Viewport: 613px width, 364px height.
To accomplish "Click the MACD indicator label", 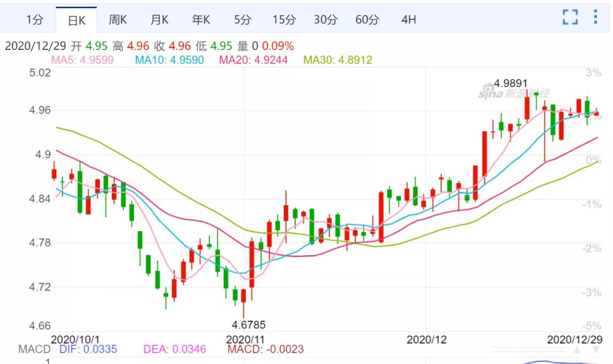I will click(x=35, y=349).
